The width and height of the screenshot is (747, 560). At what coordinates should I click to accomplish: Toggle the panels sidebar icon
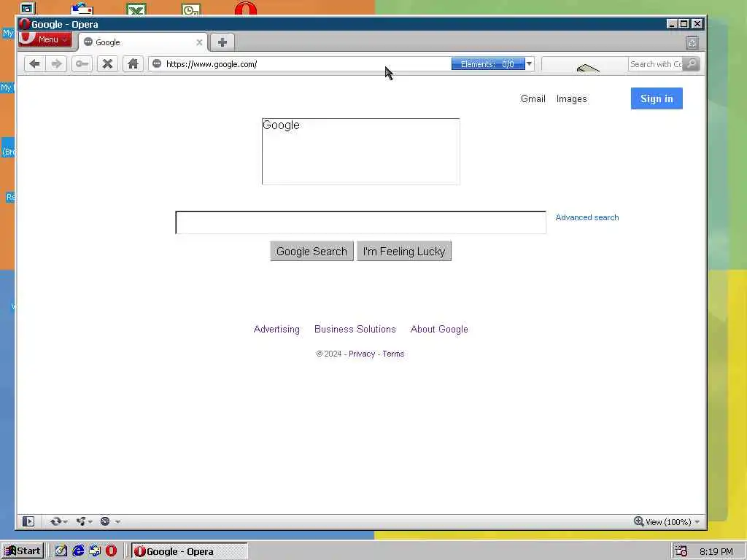[28, 521]
